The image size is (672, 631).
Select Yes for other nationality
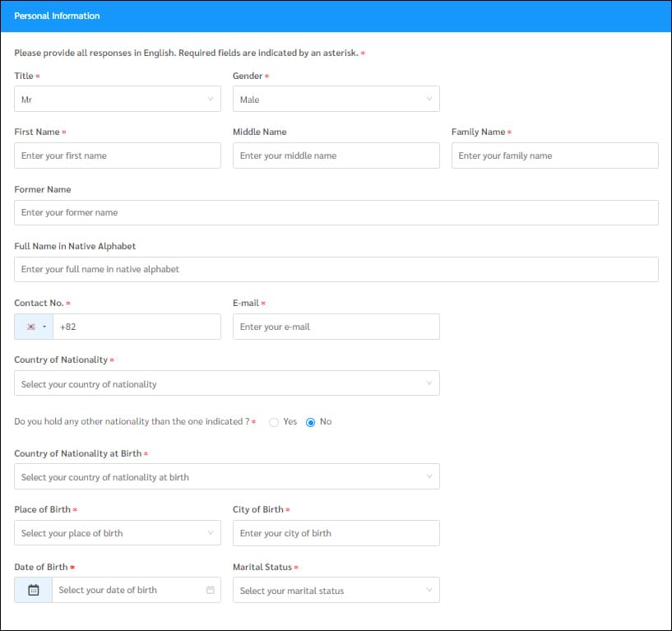(x=274, y=422)
